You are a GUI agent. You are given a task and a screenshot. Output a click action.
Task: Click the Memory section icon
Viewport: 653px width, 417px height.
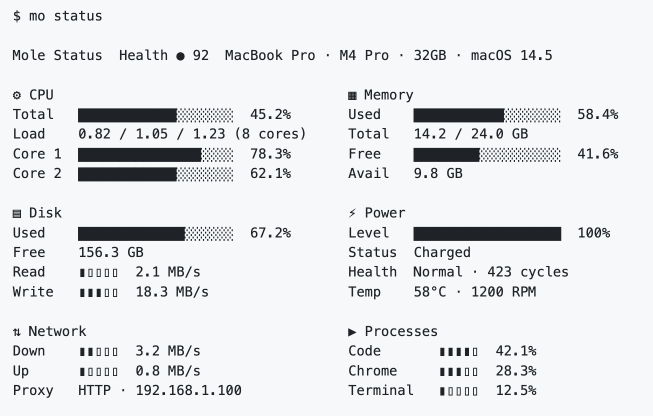(x=352, y=95)
